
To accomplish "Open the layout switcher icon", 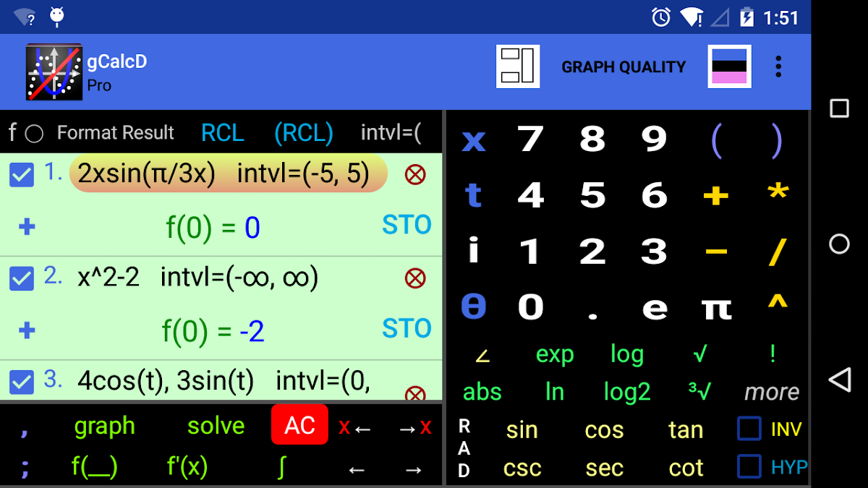I will tap(517, 67).
